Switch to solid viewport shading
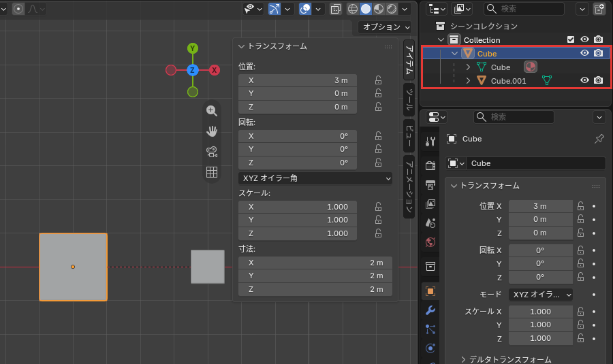 366,9
